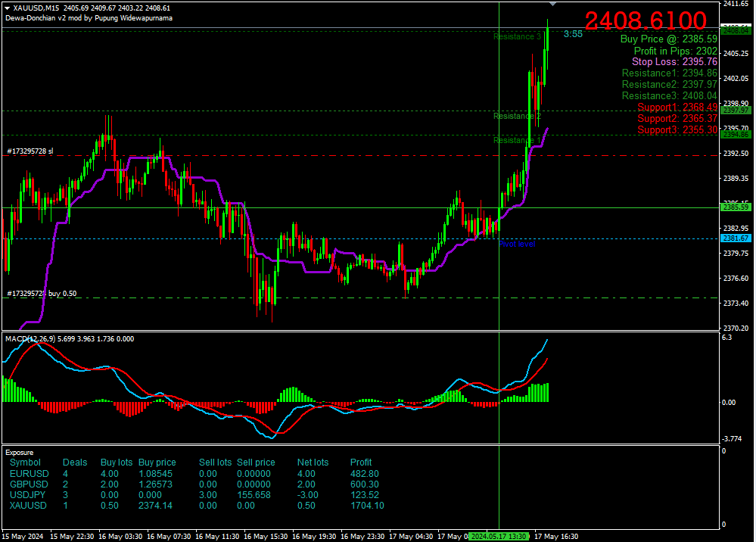The width and height of the screenshot is (756, 542).
Task: Click the Resistance3: 2408.04 info line
Action: coord(670,96)
